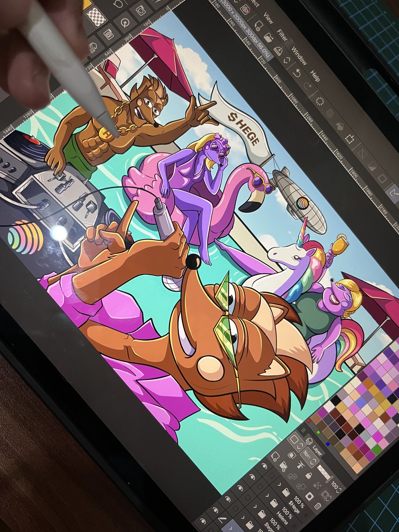Click the opacity 100 stepper arrows
The width and height of the screenshot is (399, 532).
click(x=339, y=490)
